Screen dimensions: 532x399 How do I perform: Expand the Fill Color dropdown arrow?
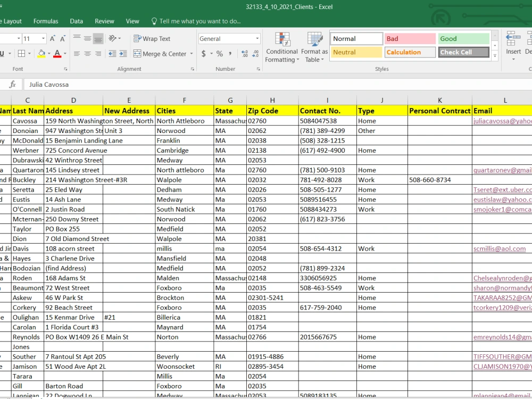pos(49,54)
